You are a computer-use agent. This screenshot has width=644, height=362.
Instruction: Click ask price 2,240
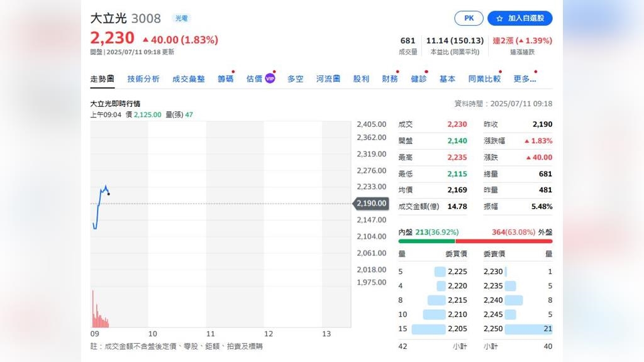coord(493,300)
